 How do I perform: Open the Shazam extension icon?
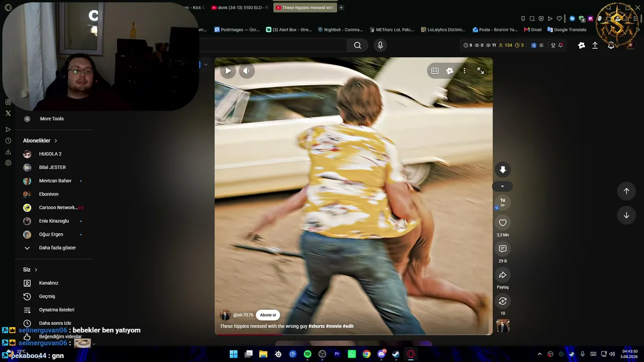pyautogui.click(x=572, y=19)
